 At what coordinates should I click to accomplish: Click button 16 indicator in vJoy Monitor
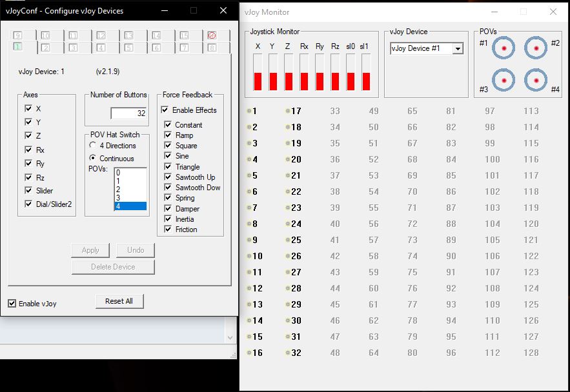pyautogui.click(x=249, y=353)
